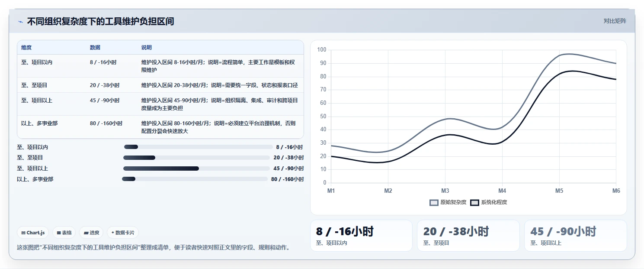The width and height of the screenshot is (644, 269).
Task: Click table cell 至、项目以内
Action: pyautogui.click(x=37, y=62)
